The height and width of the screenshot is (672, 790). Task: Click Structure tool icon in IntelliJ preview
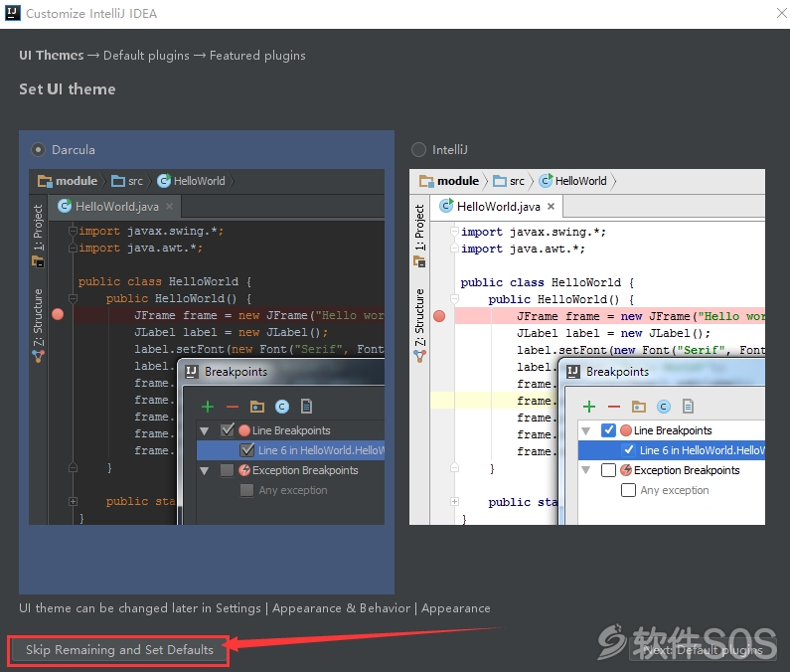click(x=419, y=357)
